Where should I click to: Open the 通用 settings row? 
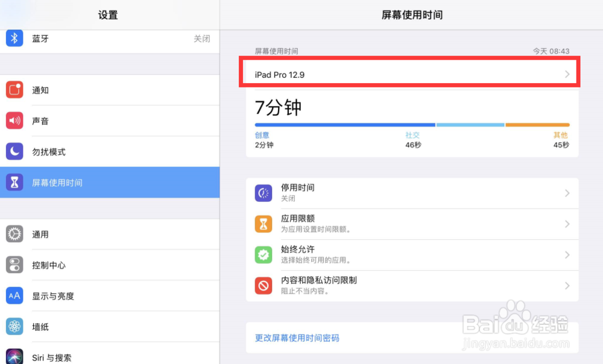tap(110, 234)
